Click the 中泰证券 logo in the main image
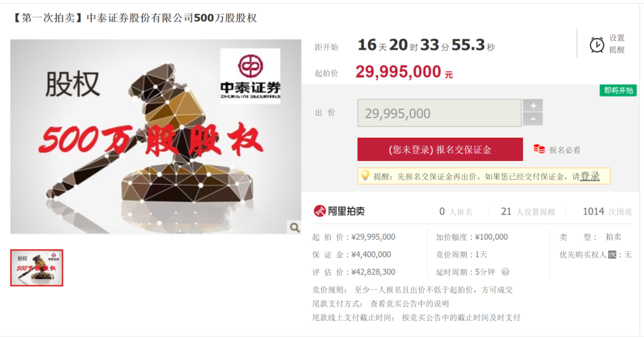The width and height of the screenshot is (644, 340). [250, 76]
